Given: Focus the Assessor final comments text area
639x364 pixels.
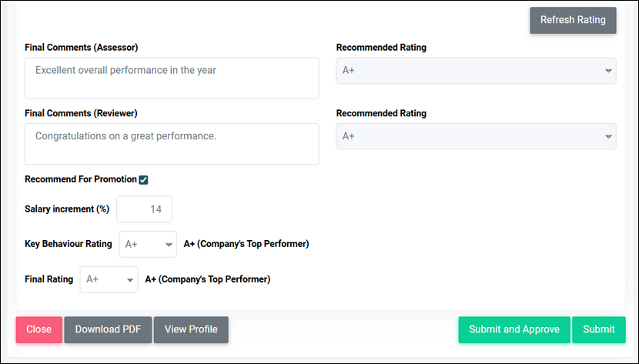Looking at the screenshot, I should coord(172,78).
